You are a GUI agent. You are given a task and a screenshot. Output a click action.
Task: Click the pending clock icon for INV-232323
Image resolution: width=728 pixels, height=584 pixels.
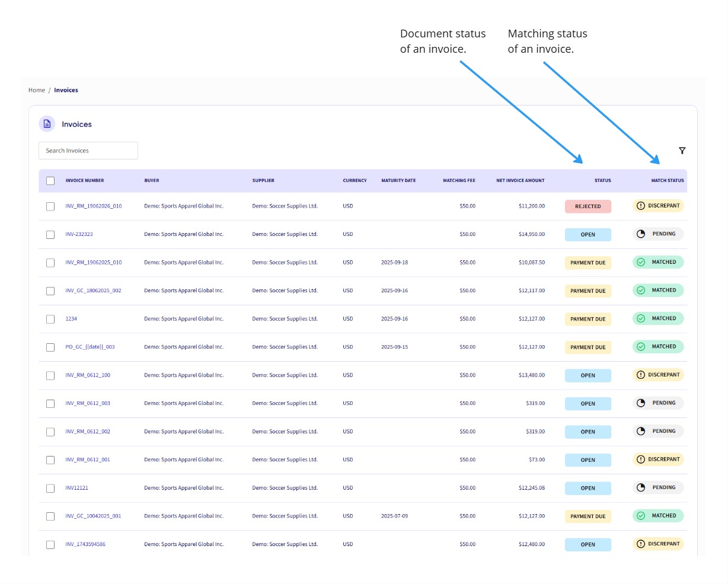click(x=641, y=234)
